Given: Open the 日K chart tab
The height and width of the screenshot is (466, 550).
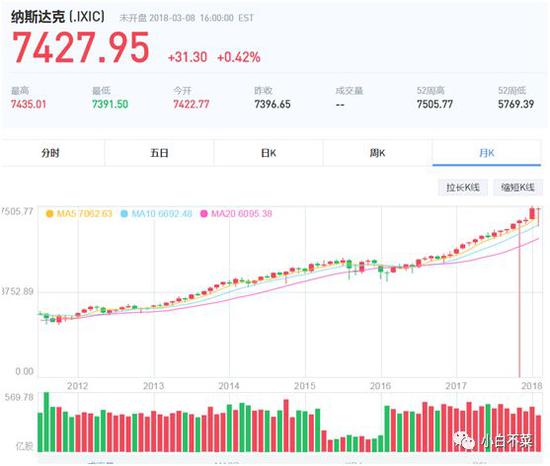Looking at the screenshot, I should [268, 153].
